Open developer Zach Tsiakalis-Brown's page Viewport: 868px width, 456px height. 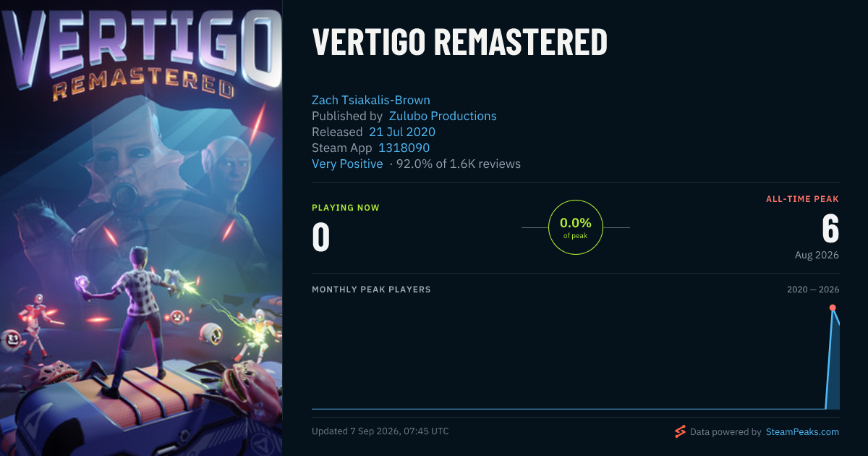coord(371,100)
